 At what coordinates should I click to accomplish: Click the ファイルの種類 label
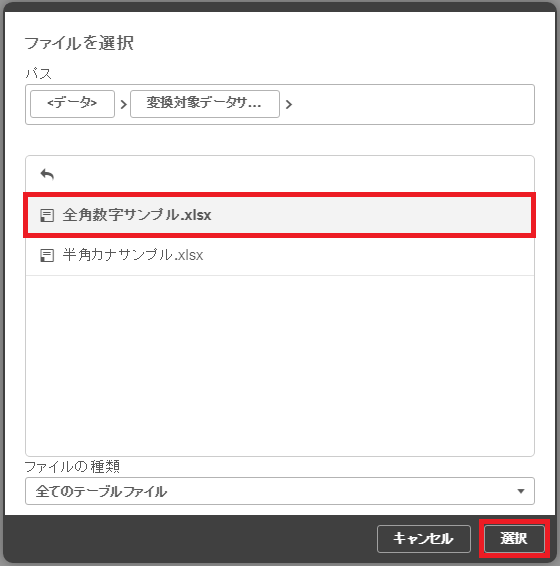pos(72,467)
